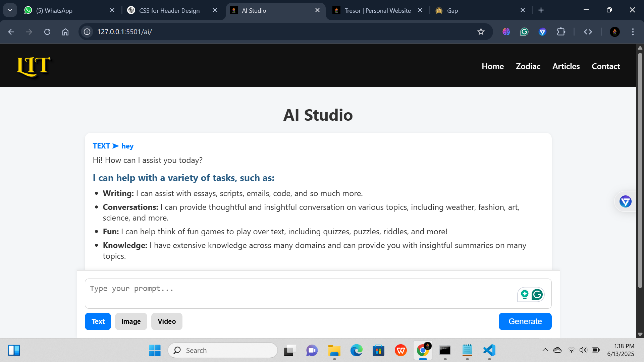The image size is (644, 362).
Task: Bookmark page with star icon
Action: [x=481, y=32]
